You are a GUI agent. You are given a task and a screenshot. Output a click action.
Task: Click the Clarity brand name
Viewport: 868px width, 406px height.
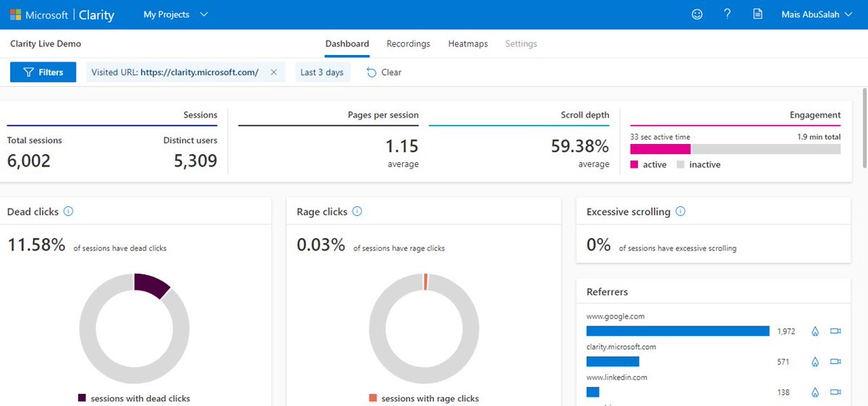click(97, 14)
